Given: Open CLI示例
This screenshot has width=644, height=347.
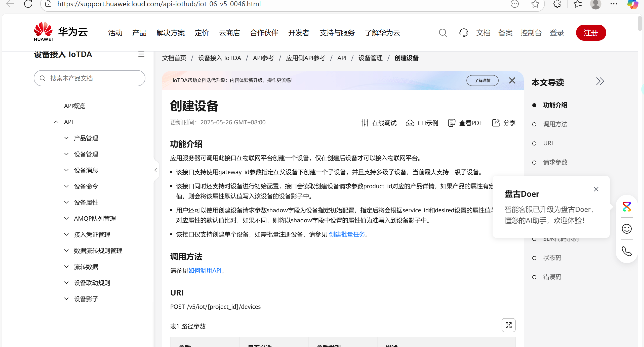Looking at the screenshot, I should click(422, 123).
